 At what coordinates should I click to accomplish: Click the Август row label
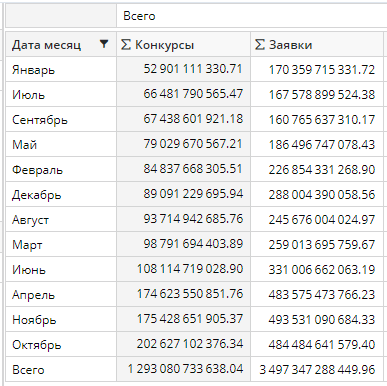[x=30, y=220]
